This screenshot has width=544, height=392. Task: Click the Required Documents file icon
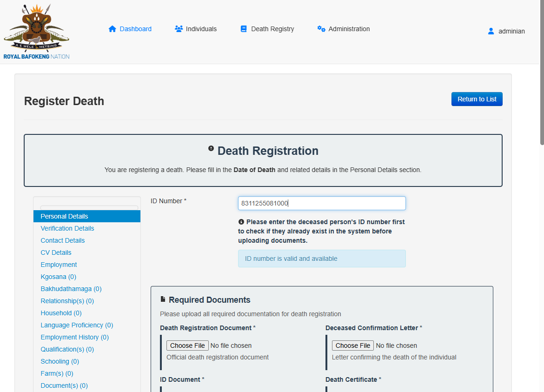[163, 299]
